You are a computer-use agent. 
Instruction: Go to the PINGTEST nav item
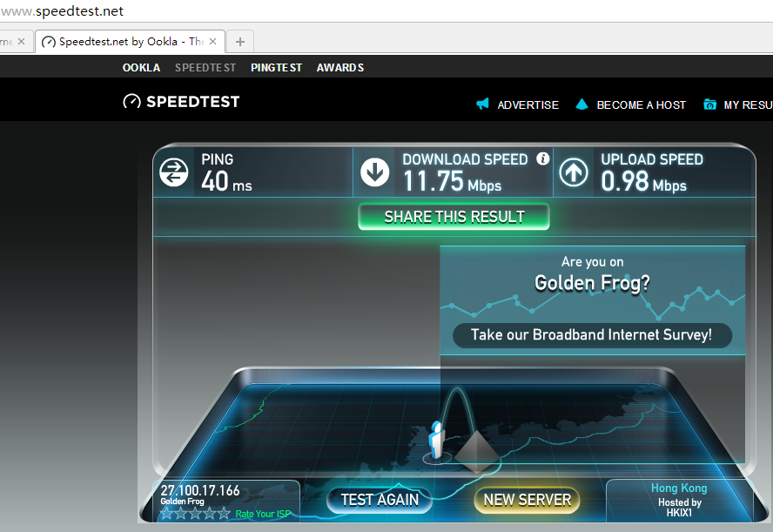click(x=276, y=68)
